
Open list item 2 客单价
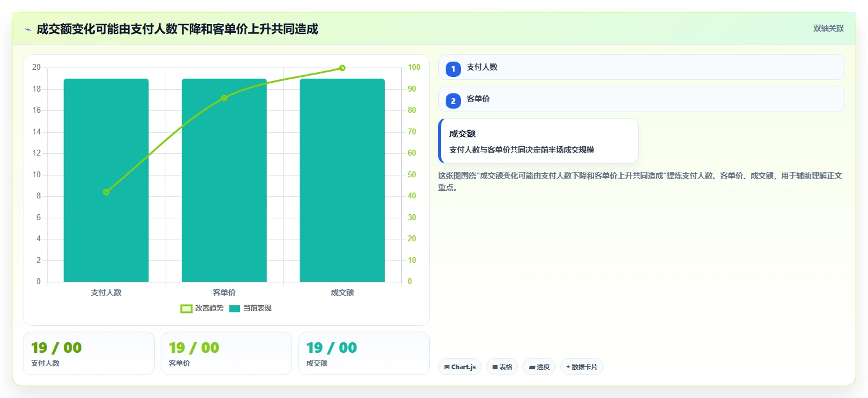(641, 99)
